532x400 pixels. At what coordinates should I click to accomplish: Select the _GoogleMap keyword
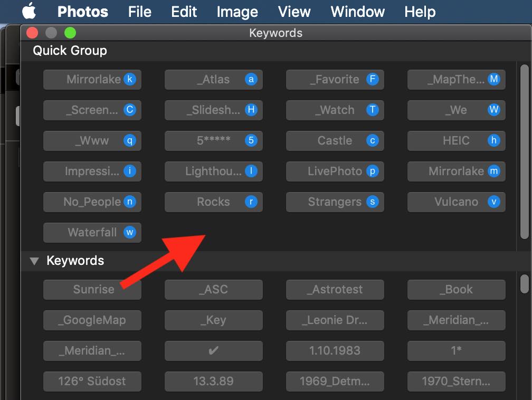(92, 320)
